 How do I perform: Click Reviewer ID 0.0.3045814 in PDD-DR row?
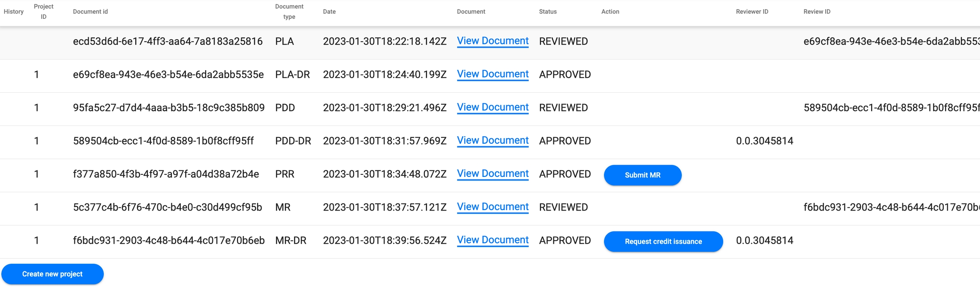764,141
